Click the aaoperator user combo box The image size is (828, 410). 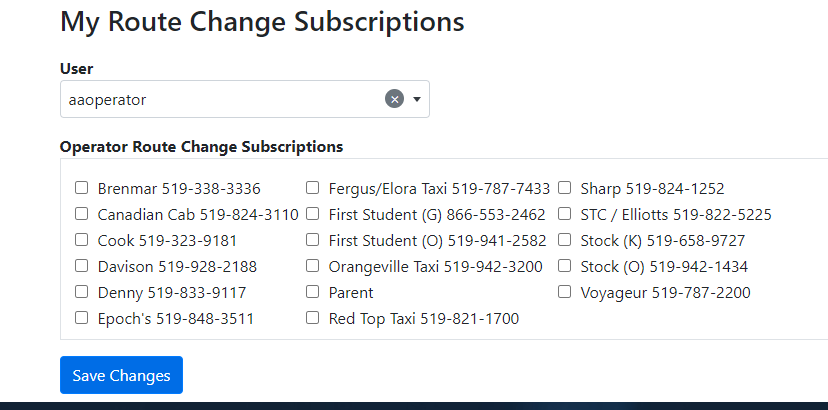point(220,99)
